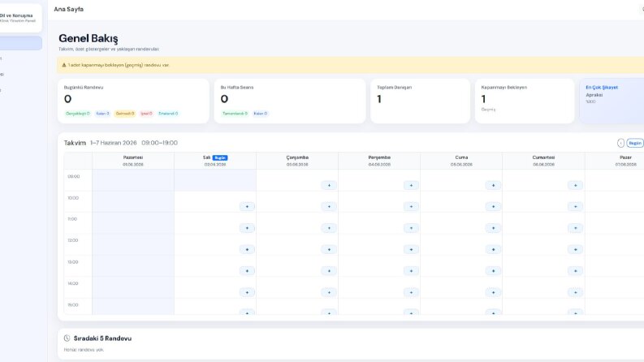Click the warning icon in yellow banner
Image resolution: width=644 pixels, height=362 pixels.
click(63, 65)
